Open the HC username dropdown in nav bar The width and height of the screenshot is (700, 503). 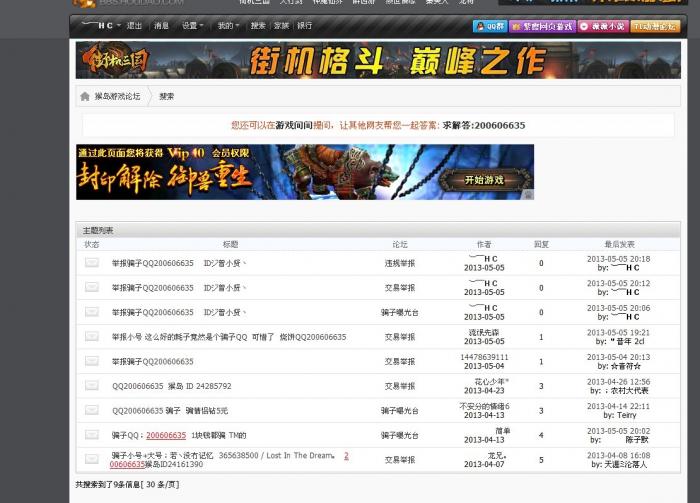[101, 25]
